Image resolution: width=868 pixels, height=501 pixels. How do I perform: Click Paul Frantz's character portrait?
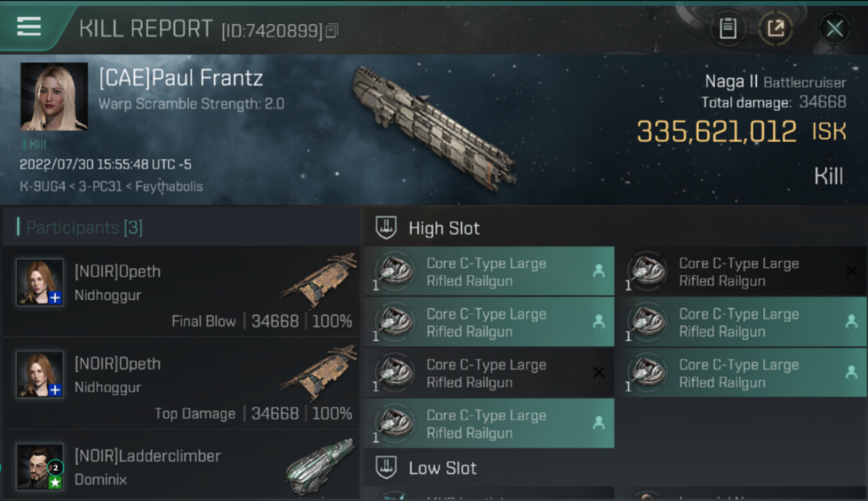[54, 96]
